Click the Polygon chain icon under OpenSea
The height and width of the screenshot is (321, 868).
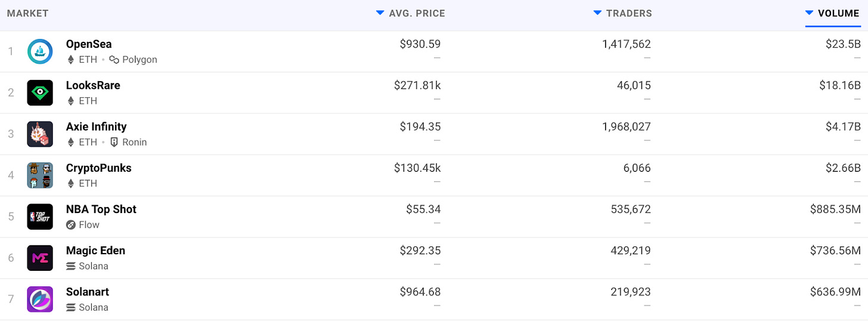pos(114,60)
